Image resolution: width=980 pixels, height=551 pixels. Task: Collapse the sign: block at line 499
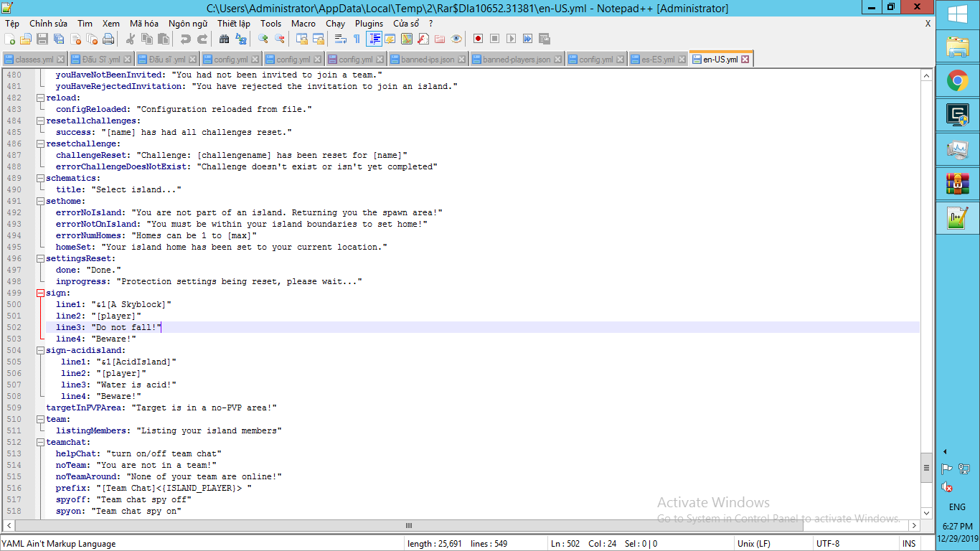pos(40,293)
